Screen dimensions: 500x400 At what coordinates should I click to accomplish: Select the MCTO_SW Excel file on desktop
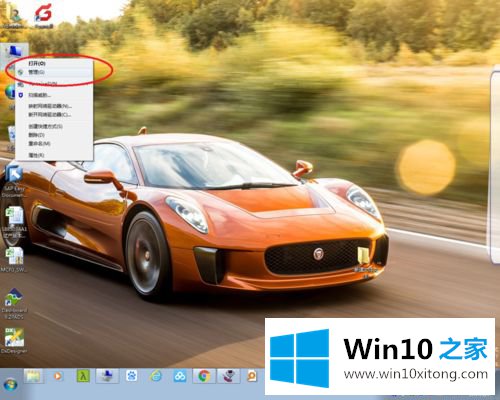(x=13, y=260)
